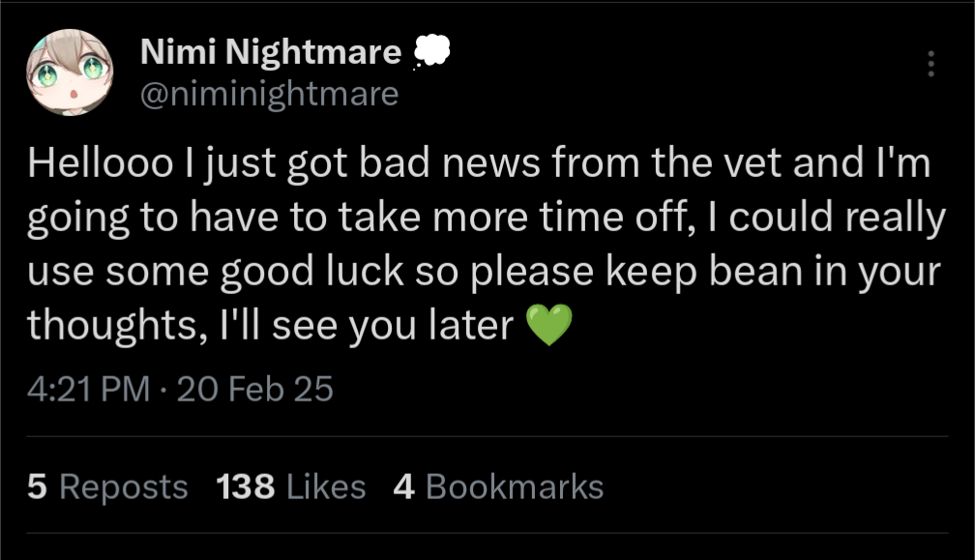Viewport: 975px width, 560px height.
Task: Click the 138 likes number
Action: (x=246, y=486)
